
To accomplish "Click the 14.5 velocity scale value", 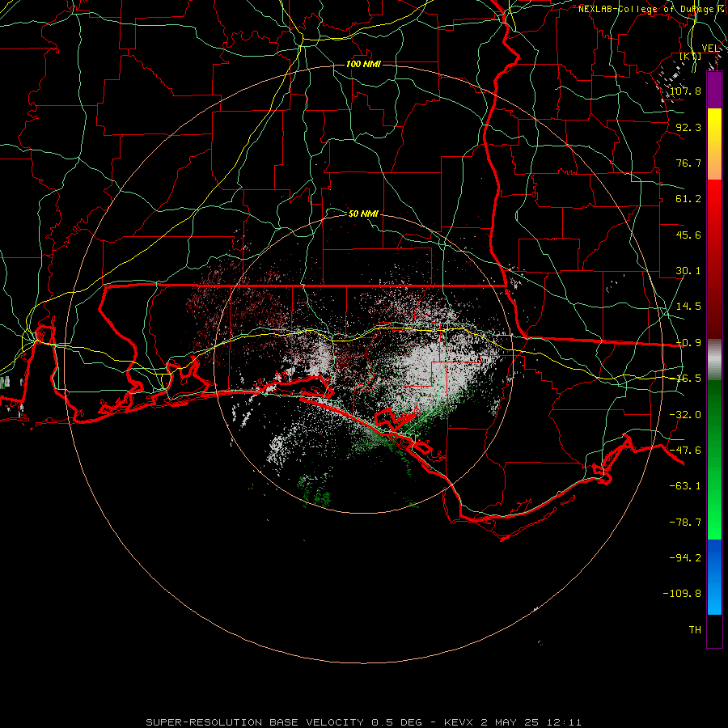I will coord(688,307).
